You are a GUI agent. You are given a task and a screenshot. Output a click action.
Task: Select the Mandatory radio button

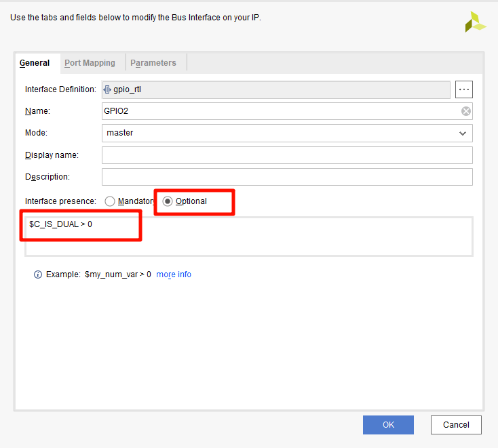[x=110, y=201]
